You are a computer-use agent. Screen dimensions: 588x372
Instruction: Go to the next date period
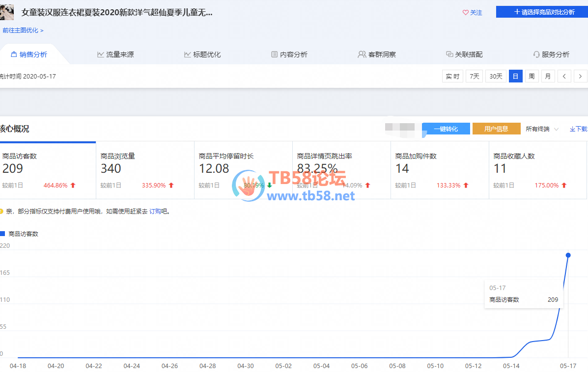(581, 77)
